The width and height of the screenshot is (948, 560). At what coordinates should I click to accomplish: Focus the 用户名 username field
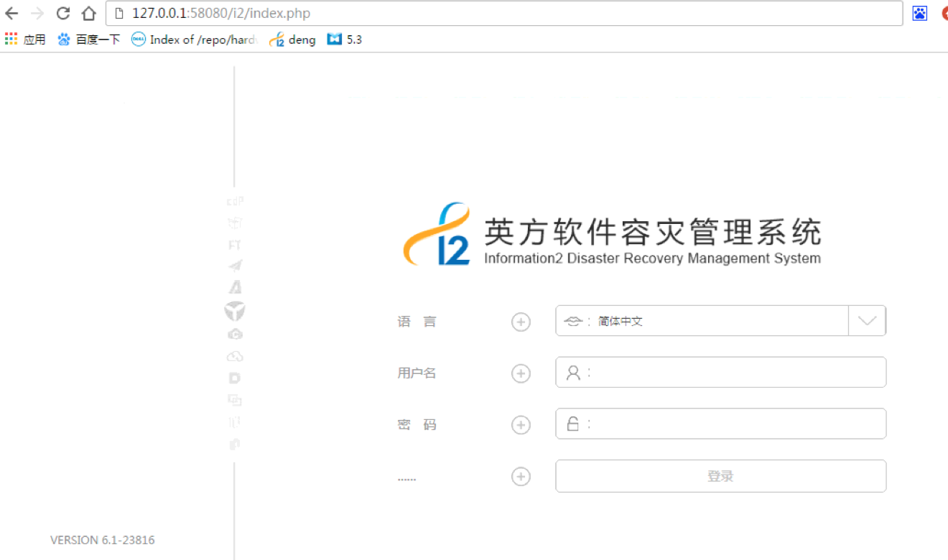coord(733,373)
